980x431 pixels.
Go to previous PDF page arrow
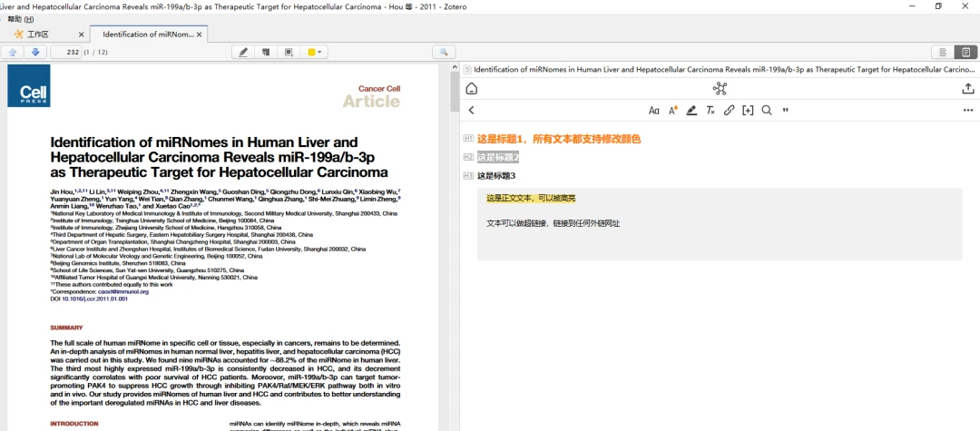pyautogui.click(x=13, y=52)
